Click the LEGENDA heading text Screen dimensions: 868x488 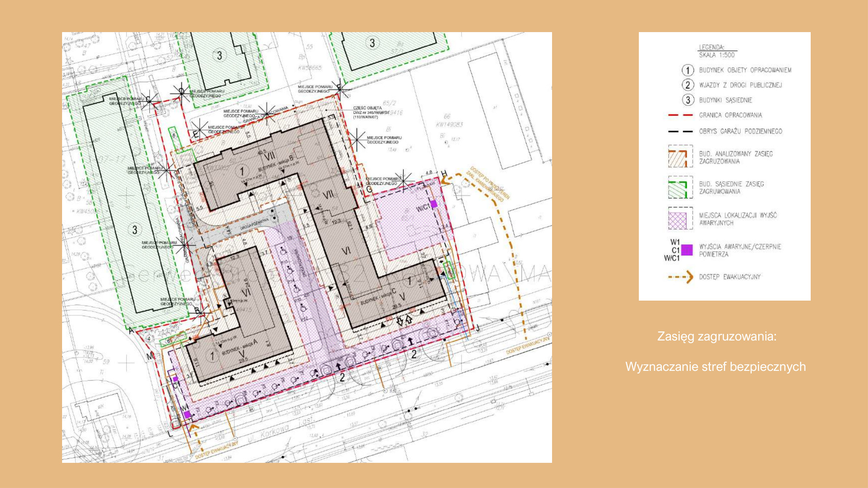click(711, 47)
